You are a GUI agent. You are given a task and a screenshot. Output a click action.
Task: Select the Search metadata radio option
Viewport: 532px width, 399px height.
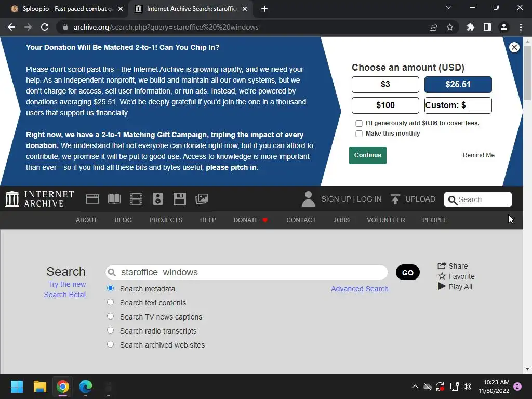click(x=110, y=288)
